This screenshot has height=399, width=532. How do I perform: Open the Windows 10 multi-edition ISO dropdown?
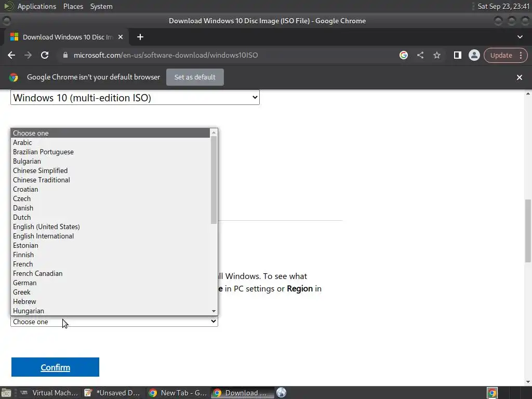135,98
